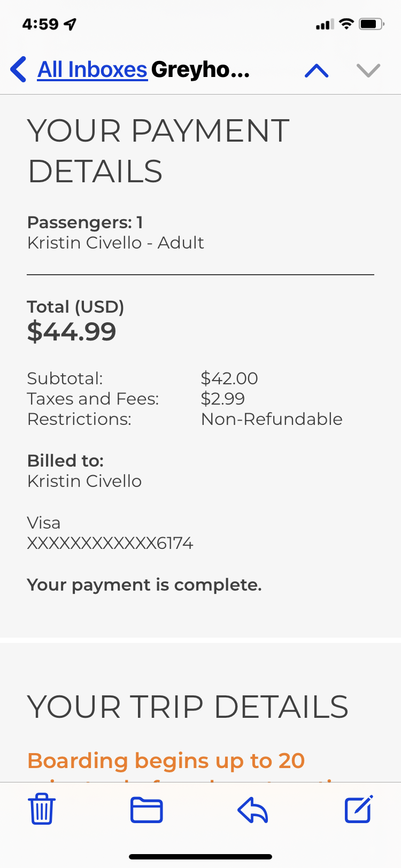Tap the orange Boarding begins text

pos(166,761)
